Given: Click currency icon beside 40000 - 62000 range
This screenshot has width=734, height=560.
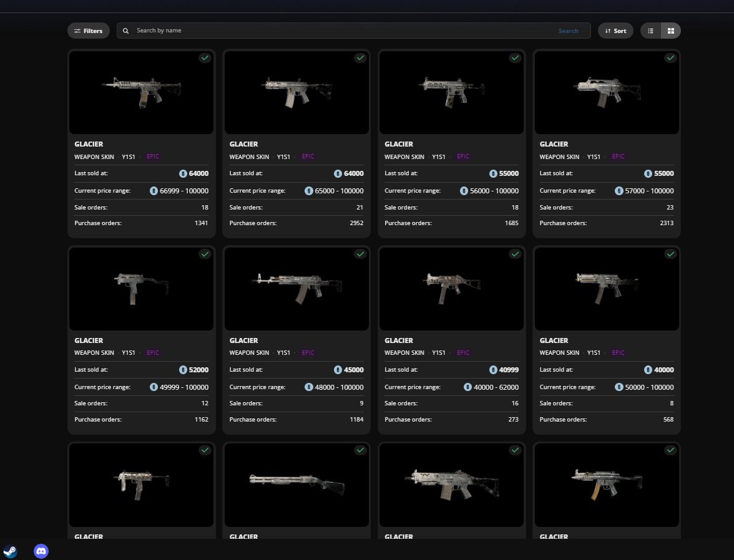Looking at the screenshot, I should 467,387.
